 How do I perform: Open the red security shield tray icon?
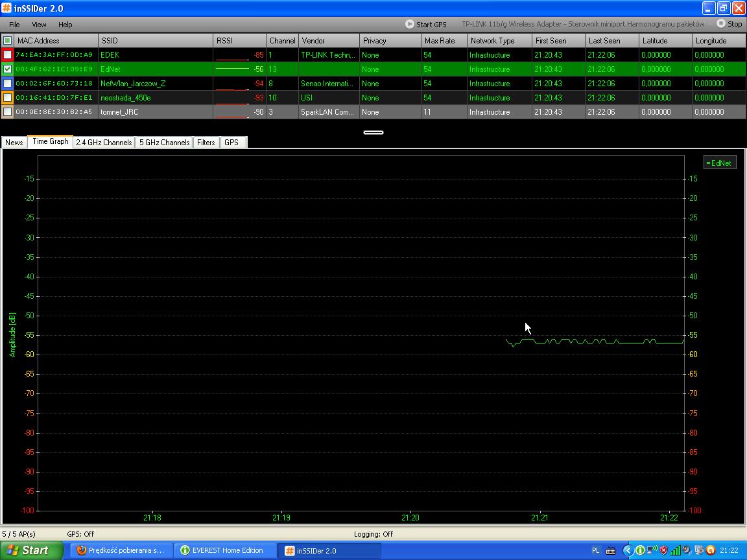tap(663, 550)
